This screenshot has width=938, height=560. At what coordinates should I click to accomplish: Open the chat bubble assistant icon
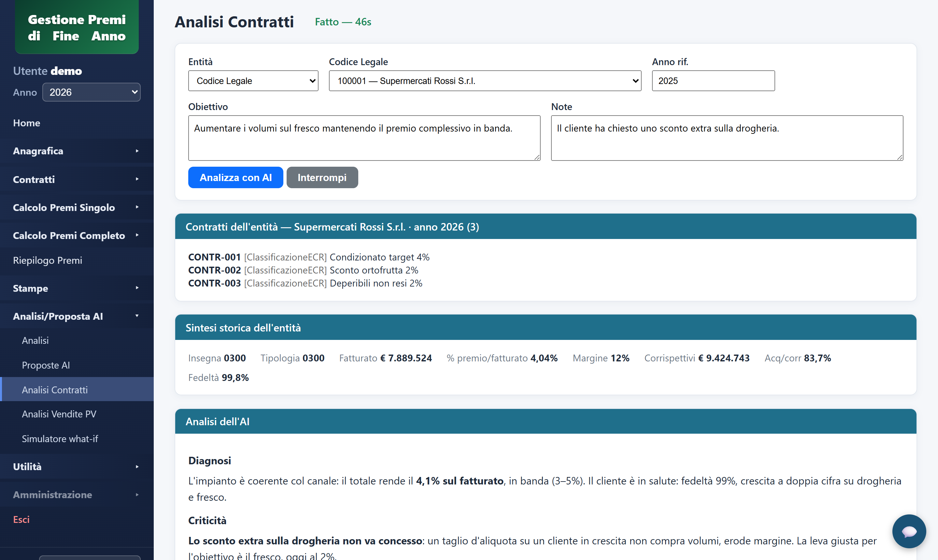[x=909, y=531]
